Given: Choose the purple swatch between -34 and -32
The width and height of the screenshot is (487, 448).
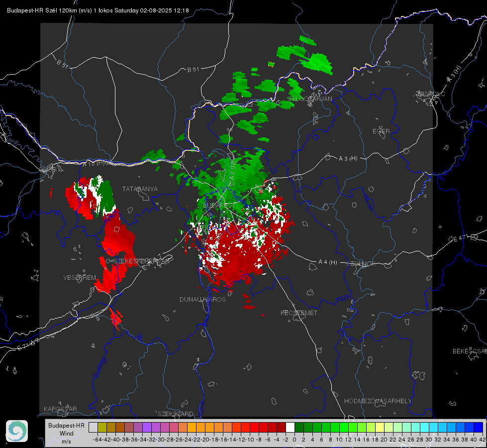Looking at the screenshot, I should pos(147,427).
